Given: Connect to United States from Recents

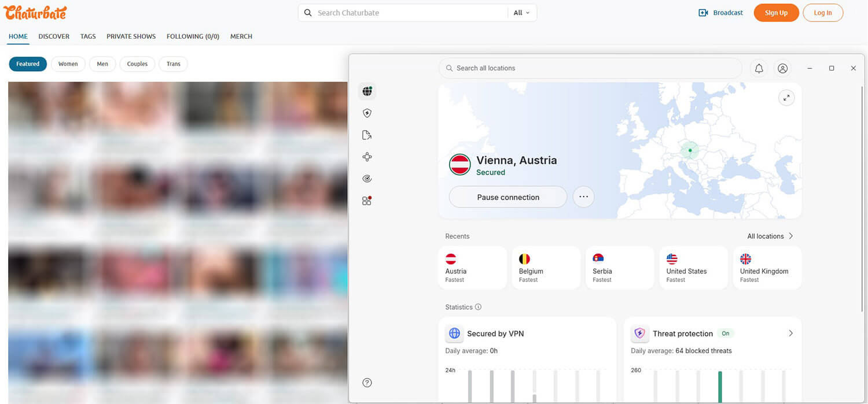Looking at the screenshot, I should (694, 268).
